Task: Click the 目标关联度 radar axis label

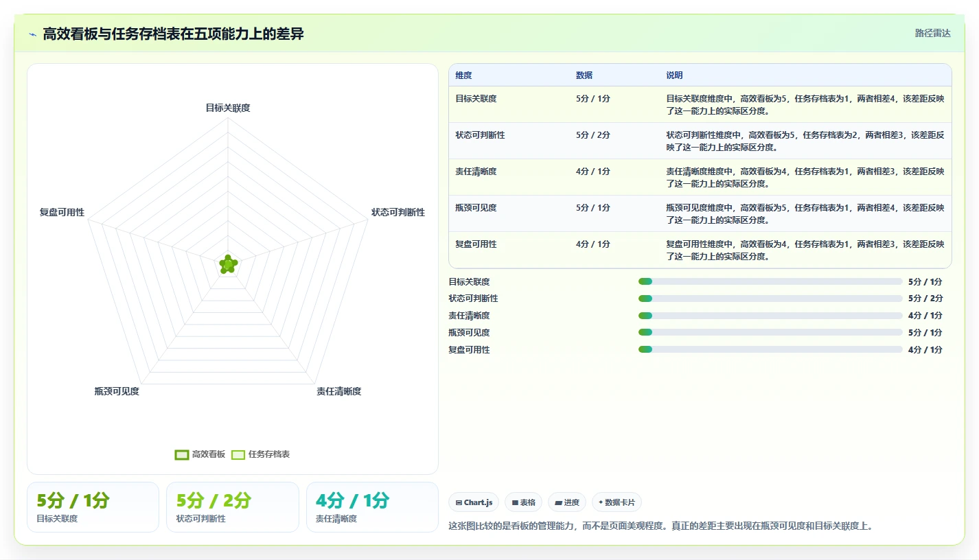Action: click(x=228, y=108)
